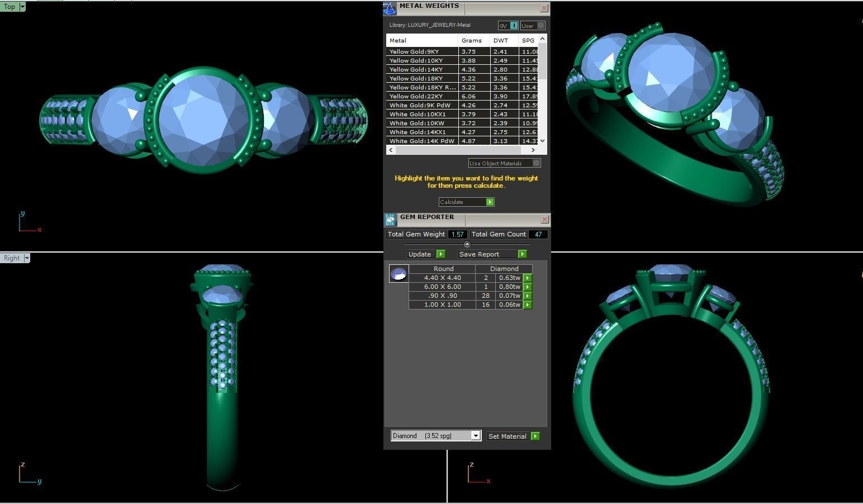Viewport: 863px width, 504px height.
Task: Click the Library: LUXURY_JEWELRY-Metal label
Action: pos(430,25)
